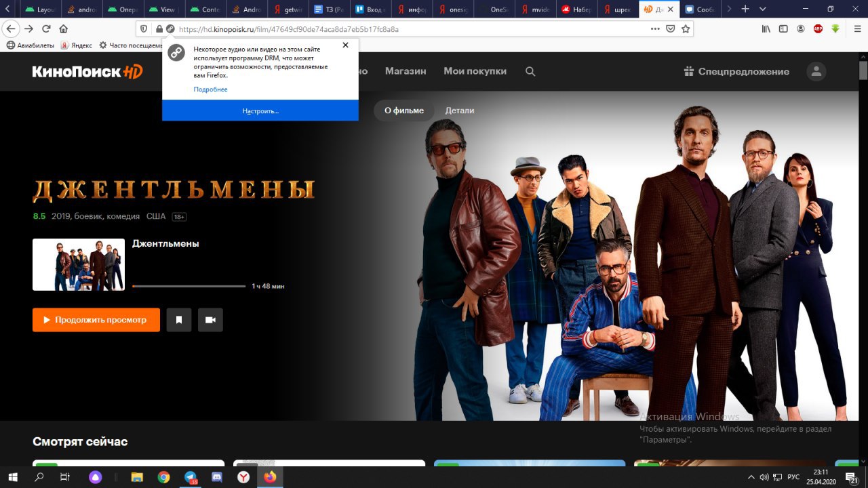Select the О фильме tab
The width and height of the screenshot is (868, 488).
pyautogui.click(x=404, y=110)
